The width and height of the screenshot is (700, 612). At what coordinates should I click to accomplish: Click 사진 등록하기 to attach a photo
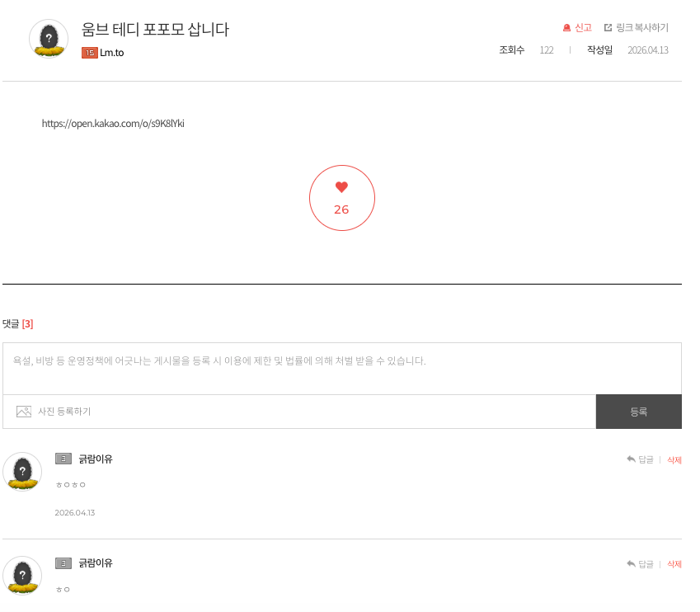coord(64,412)
